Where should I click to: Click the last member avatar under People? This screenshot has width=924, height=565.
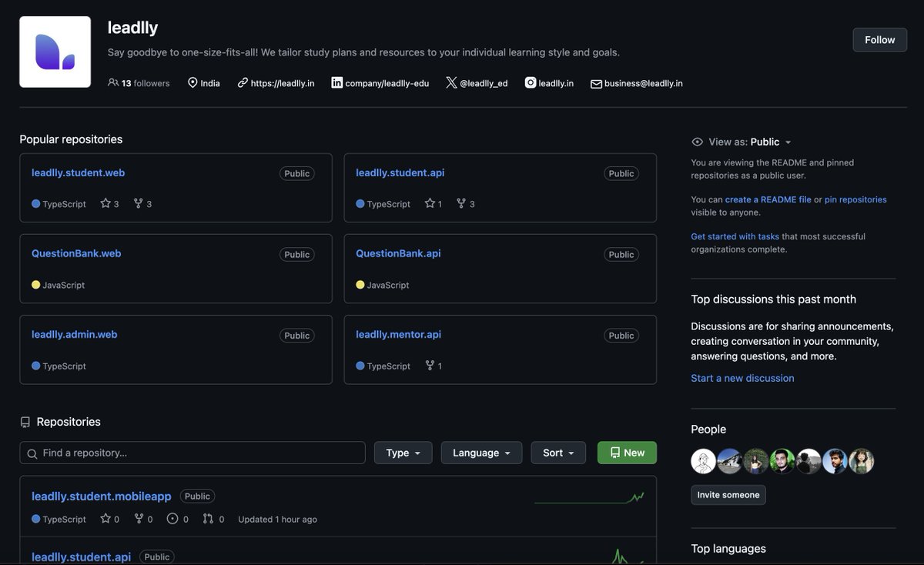tap(862, 461)
